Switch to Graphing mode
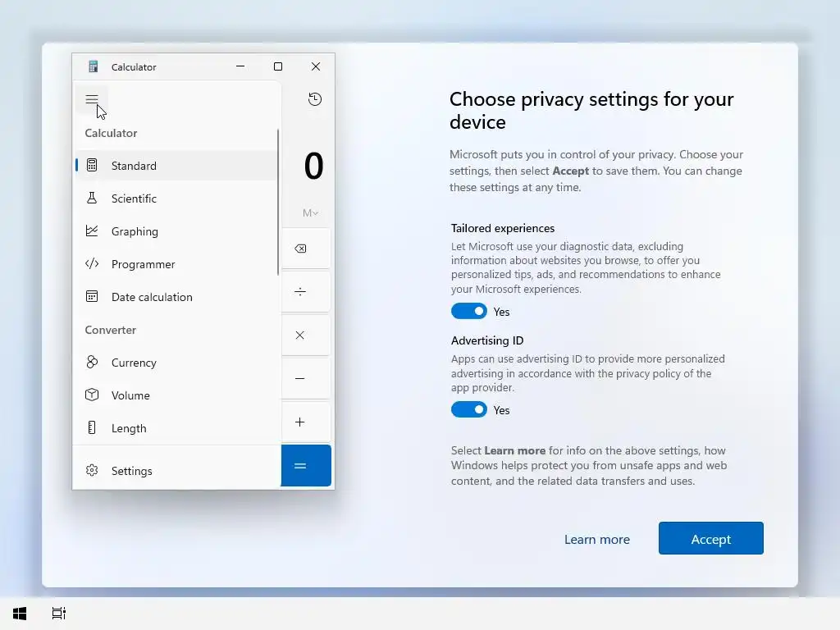 [x=176, y=231]
